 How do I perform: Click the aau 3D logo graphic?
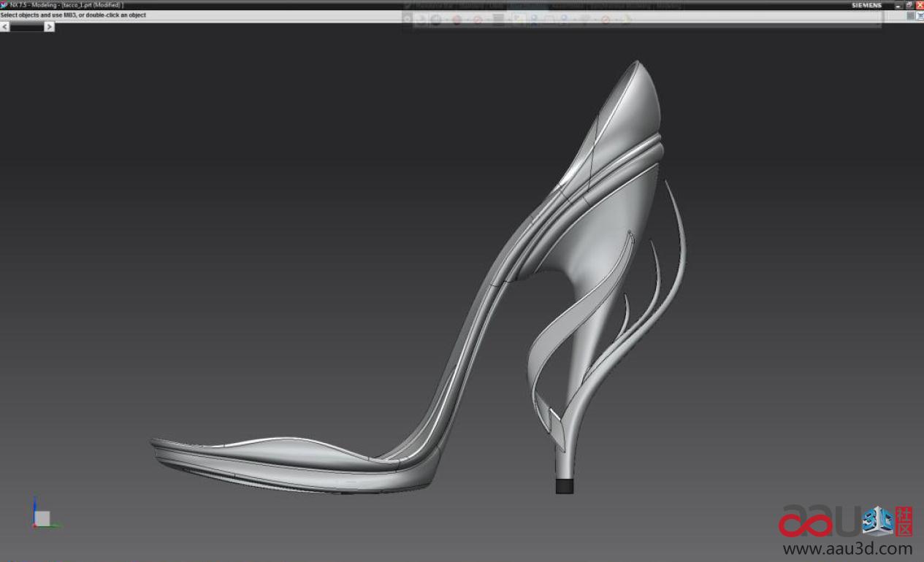coord(845,521)
